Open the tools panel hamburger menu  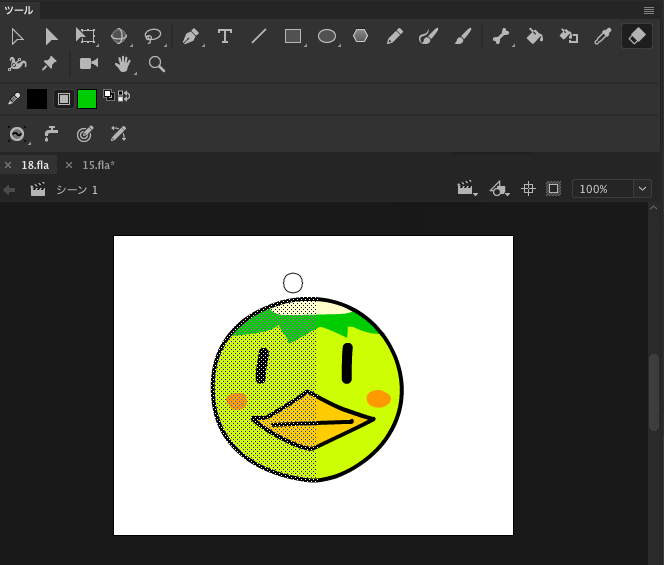pos(649,11)
